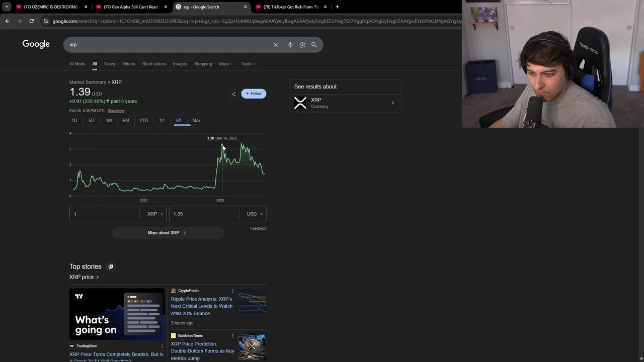The height and width of the screenshot is (362, 644).
Task: Start voice search with microphone icon
Action: pyautogui.click(x=290, y=45)
